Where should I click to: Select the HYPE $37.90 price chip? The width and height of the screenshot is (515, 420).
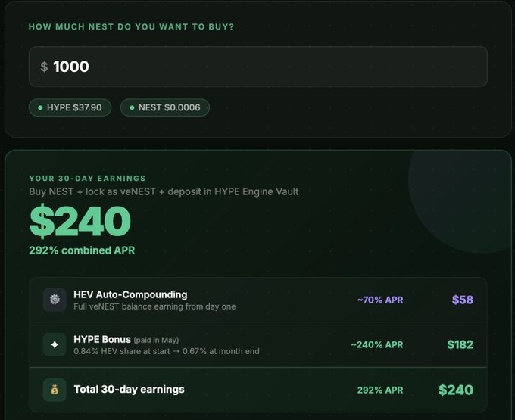(x=70, y=108)
